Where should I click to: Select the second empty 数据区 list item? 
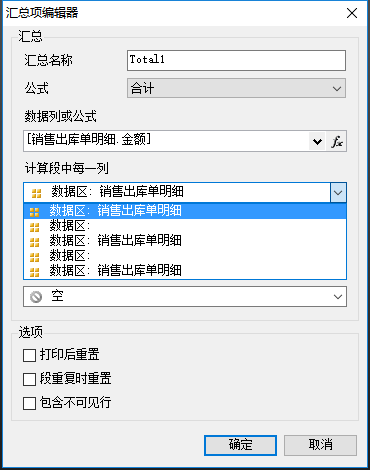(x=185, y=256)
